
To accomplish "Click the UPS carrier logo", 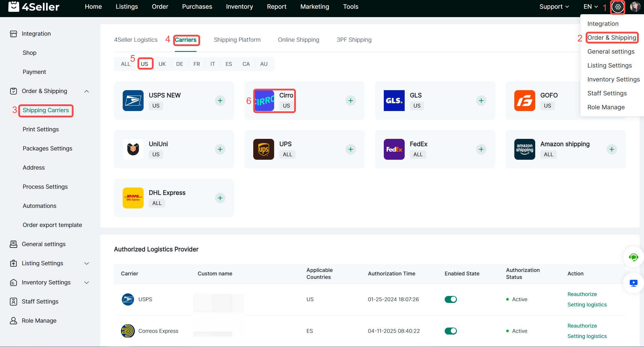I will 263,149.
